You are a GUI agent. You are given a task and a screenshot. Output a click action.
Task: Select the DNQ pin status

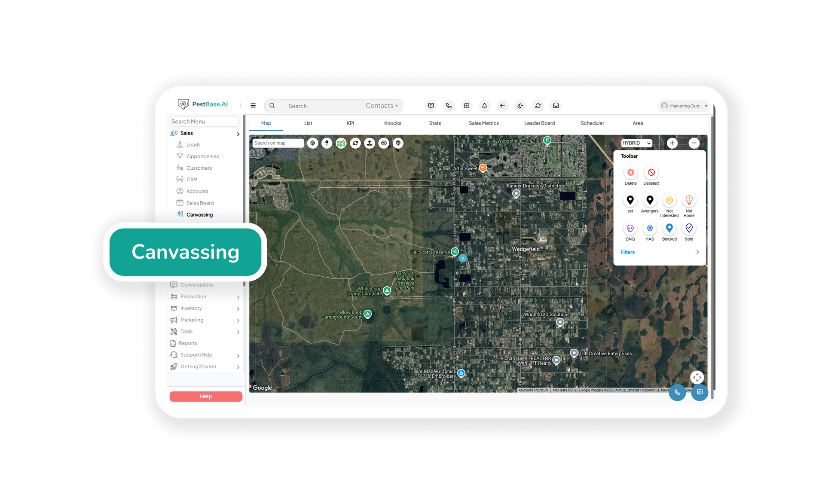[x=630, y=232]
